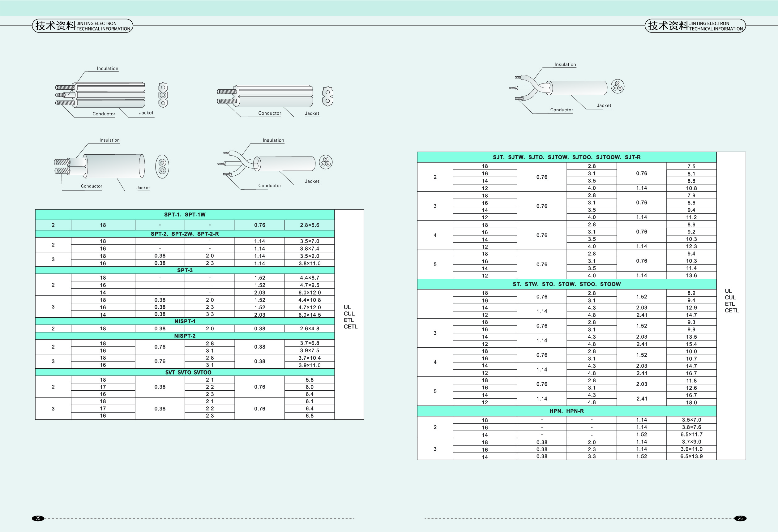Click the SPT-3 section header row
The width and height of the screenshot is (778, 532).
(185, 270)
